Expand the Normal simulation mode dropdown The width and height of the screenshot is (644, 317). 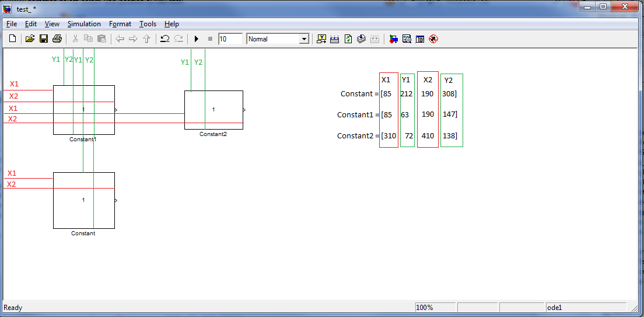(x=303, y=39)
